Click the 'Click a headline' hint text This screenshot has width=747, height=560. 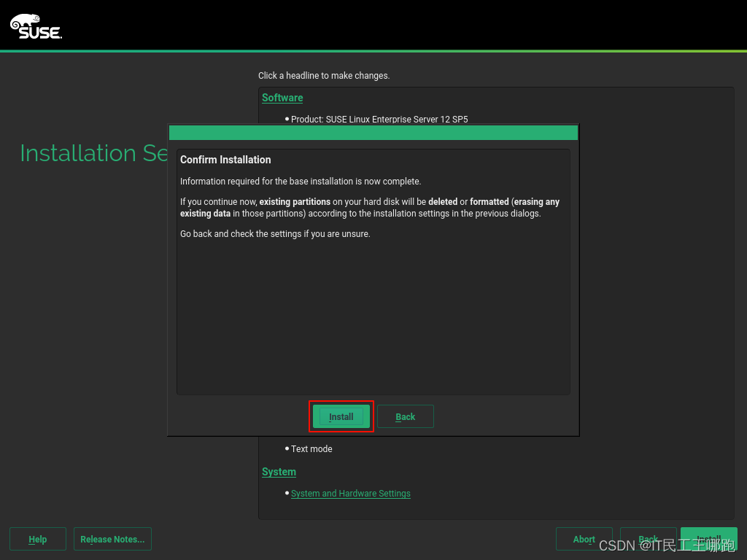(x=324, y=75)
